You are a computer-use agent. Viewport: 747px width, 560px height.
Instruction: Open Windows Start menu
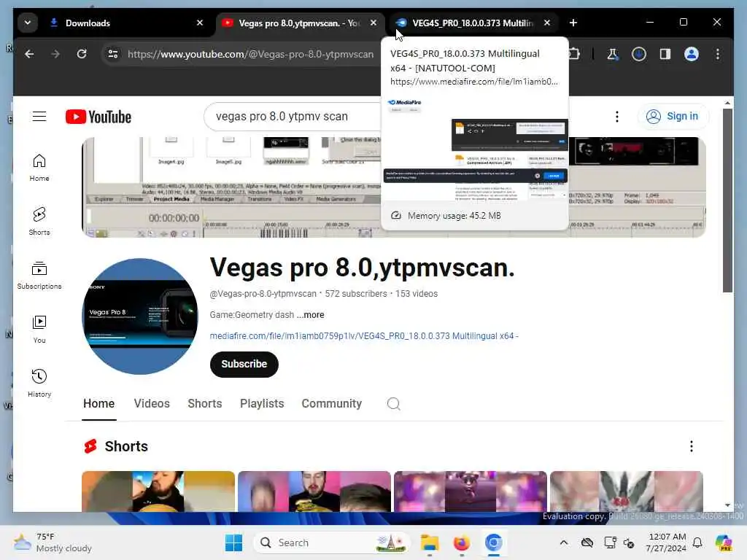click(x=233, y=542)
